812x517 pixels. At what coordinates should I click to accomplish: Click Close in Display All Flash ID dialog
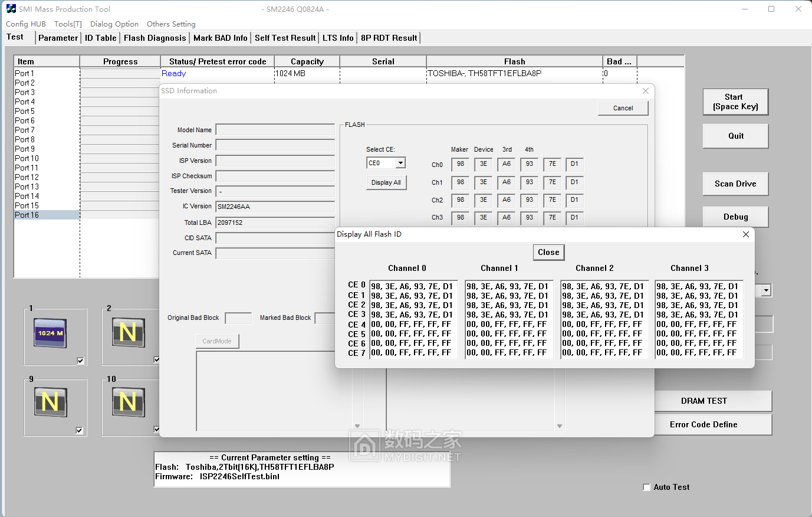(x=548, y=252)
